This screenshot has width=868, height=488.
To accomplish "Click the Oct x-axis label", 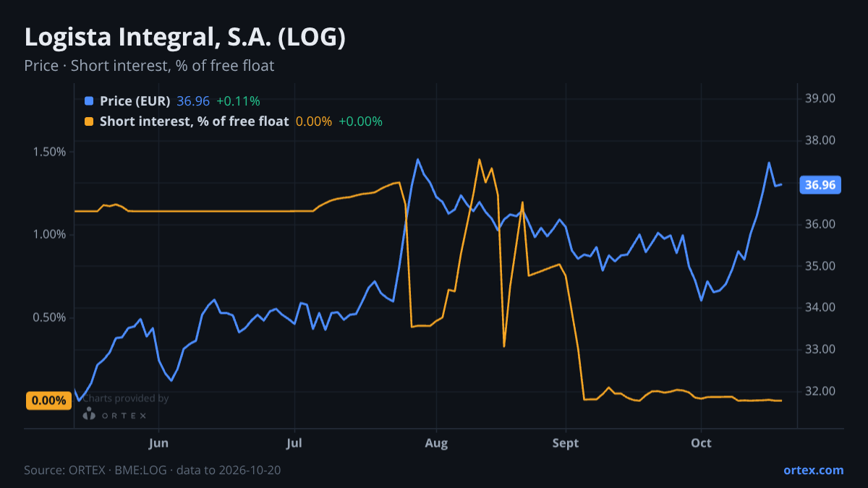I will click(701, 443).
